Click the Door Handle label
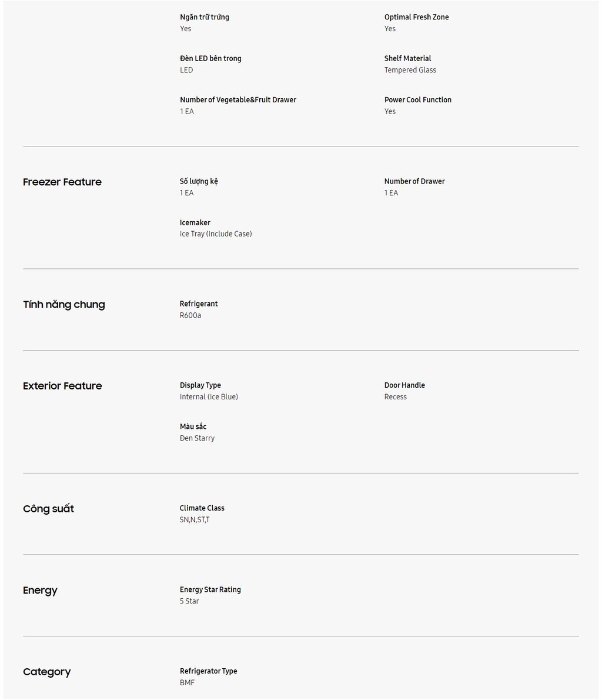The height and width of the screenshot is (700, 602). 404,385
